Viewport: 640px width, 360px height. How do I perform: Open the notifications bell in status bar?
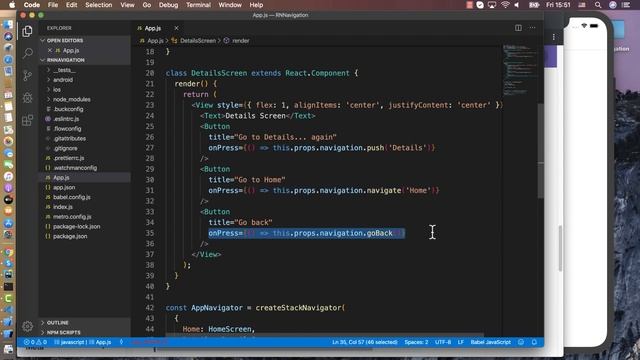pos(534,342)
